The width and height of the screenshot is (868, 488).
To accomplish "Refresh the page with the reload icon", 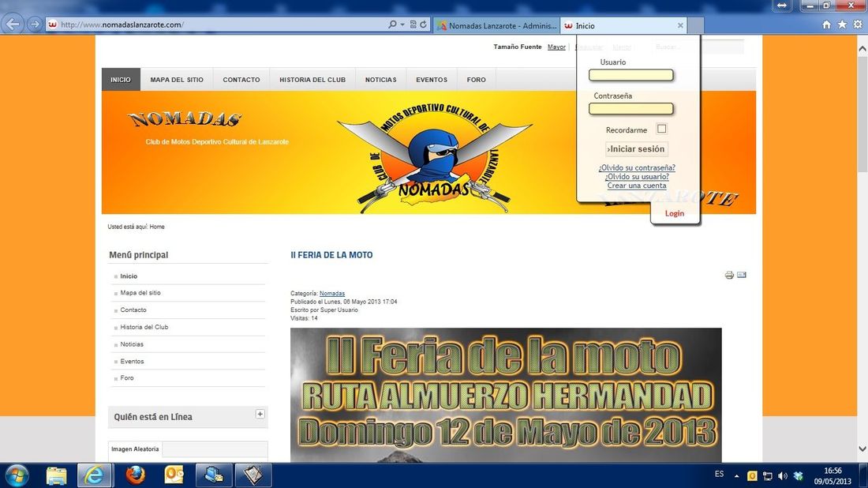I will (x=424, y=24).
